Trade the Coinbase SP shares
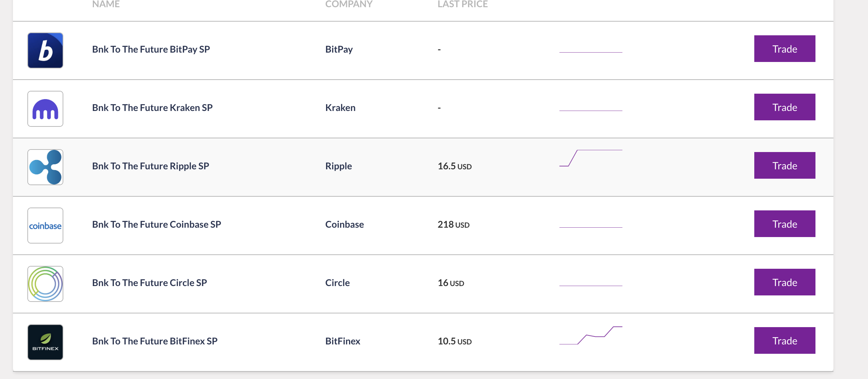 (785, 224)
